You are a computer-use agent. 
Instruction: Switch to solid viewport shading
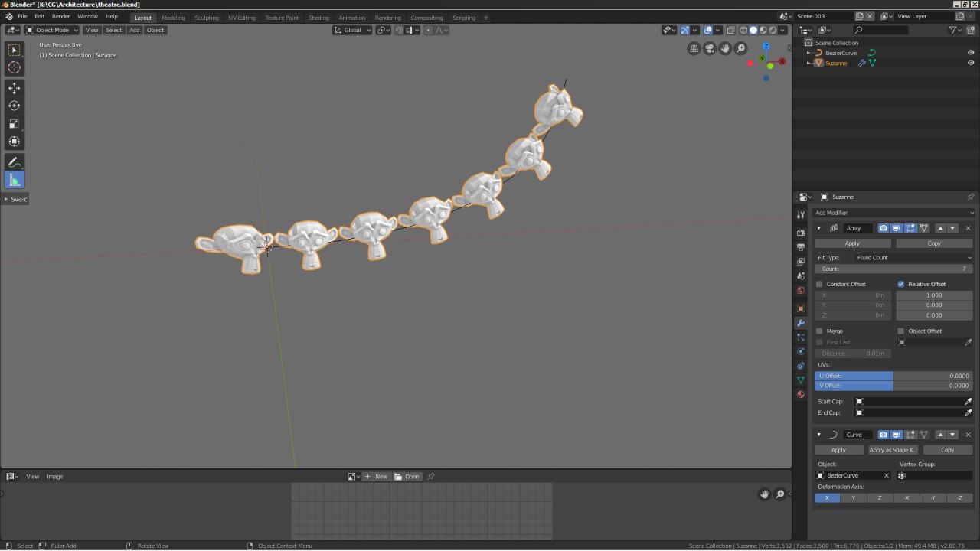(x=753, y=30)
